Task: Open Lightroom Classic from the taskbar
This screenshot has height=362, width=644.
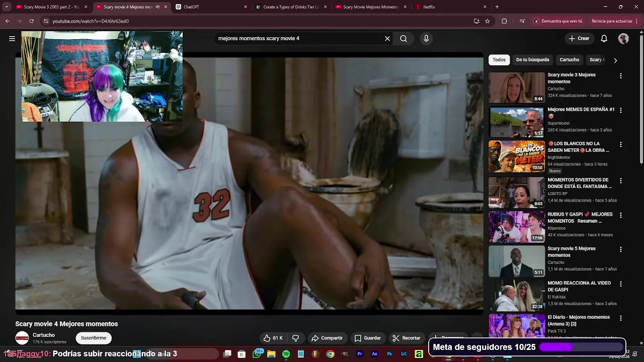Action: click(404, 354)
